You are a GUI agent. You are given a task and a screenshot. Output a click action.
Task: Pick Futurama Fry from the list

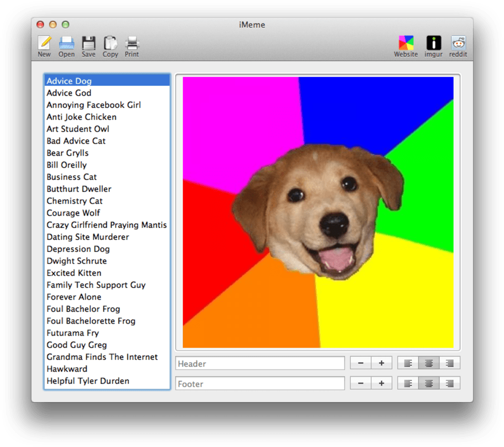coord(107,333)
